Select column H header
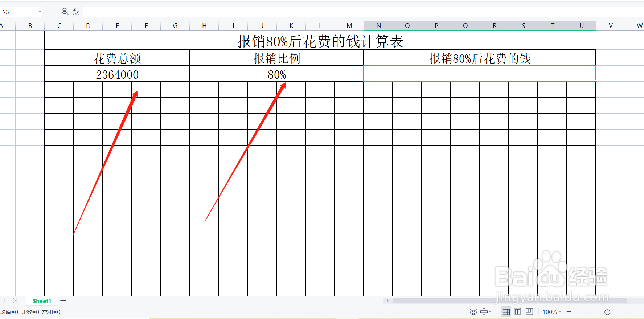 click(x=204, y=25)
